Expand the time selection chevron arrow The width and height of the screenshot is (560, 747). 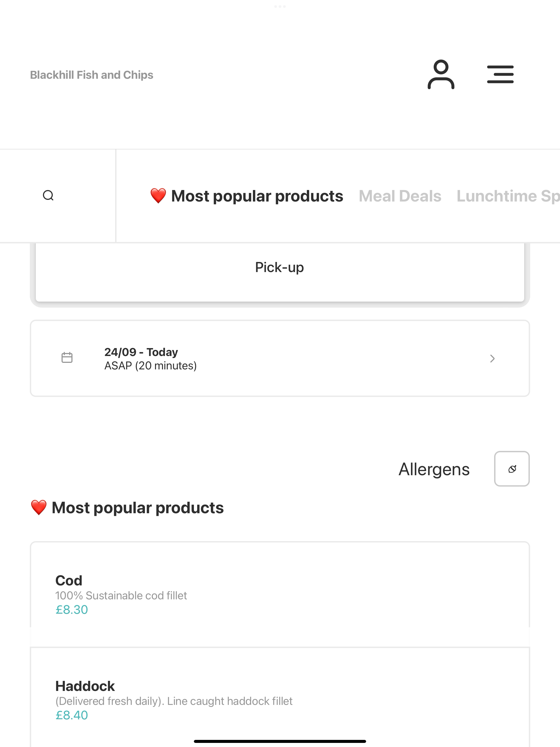click(x=492, y=358)
